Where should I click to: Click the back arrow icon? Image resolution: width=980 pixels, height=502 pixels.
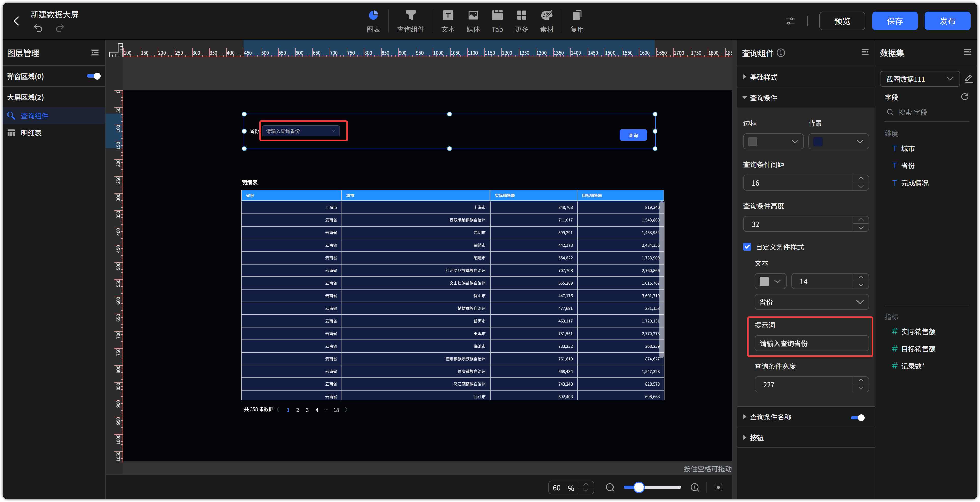(16, 21)
